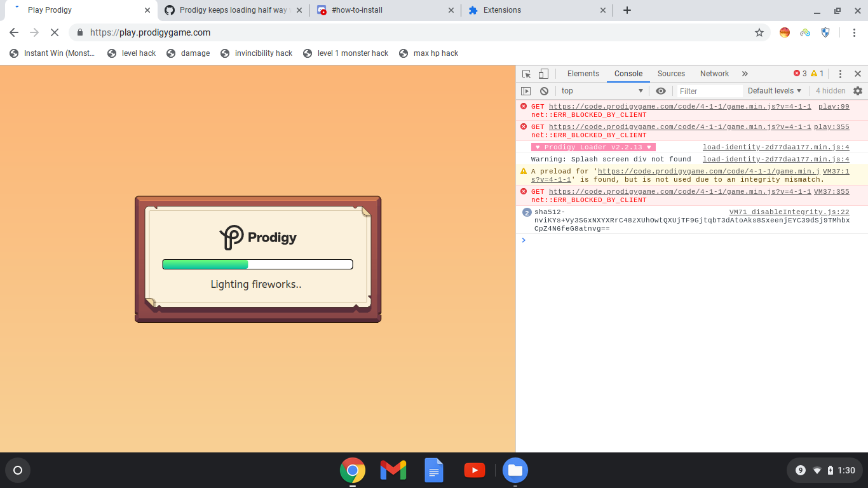The width and height of the screenshot is (868, 488).
Task: Click the warnings count icon in DevTools
Action: click(x=814, y=73)
